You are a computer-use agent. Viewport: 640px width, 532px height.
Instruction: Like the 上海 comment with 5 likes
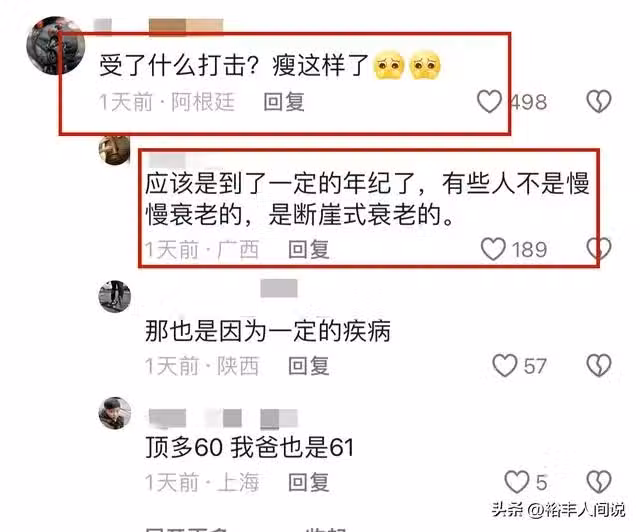pos(516,482)
